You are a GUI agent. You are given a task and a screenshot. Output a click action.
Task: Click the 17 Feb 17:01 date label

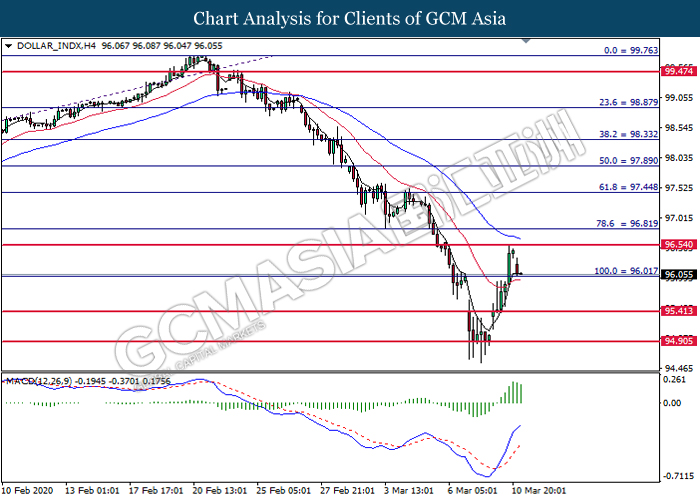[x=156, y=490]
